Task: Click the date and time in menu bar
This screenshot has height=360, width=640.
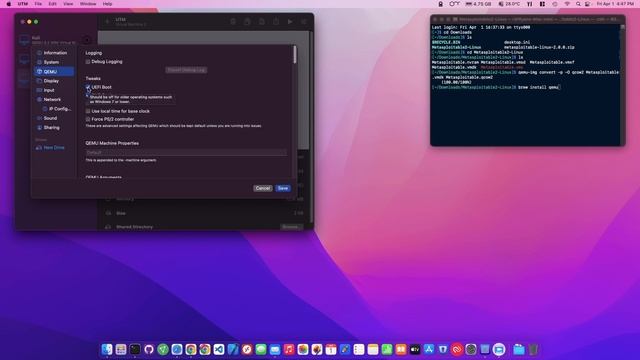Action: pos(616,4)
